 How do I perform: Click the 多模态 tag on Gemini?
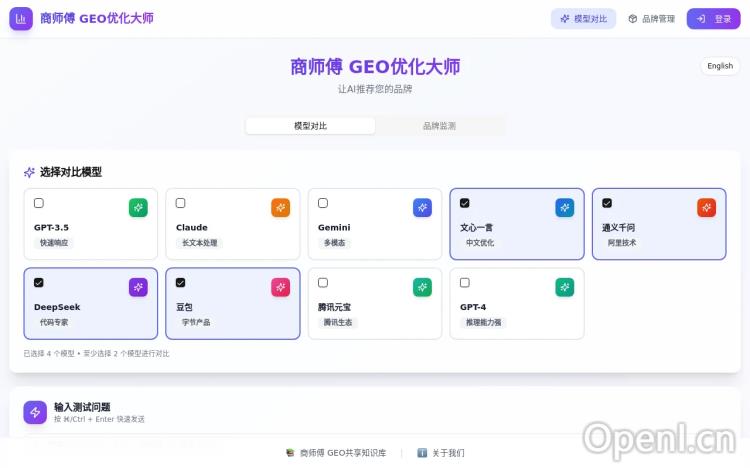coord(334,243)
